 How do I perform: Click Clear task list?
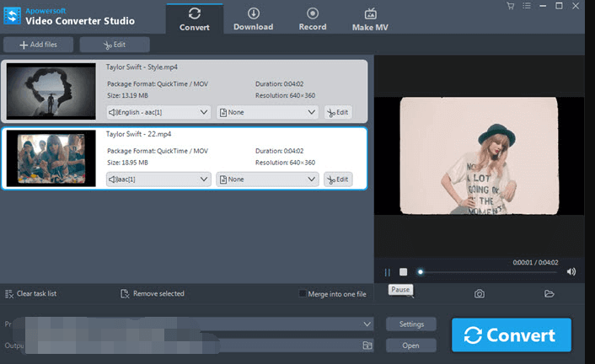(30, 294)
